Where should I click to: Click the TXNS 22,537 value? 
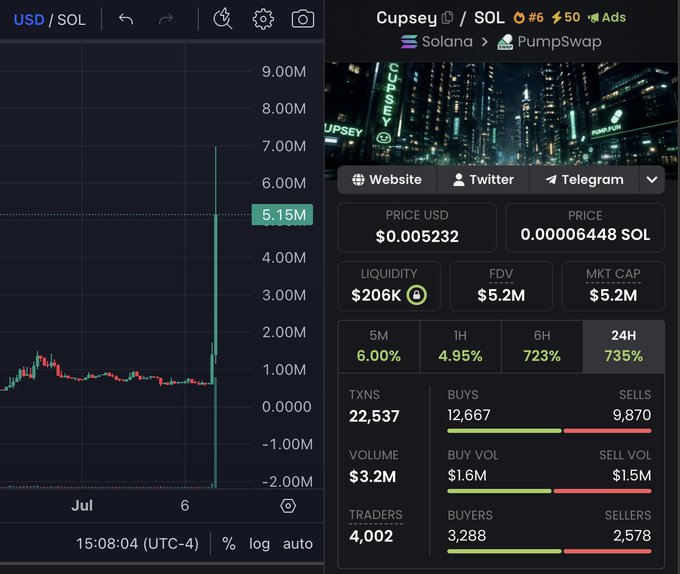[374, 416]
